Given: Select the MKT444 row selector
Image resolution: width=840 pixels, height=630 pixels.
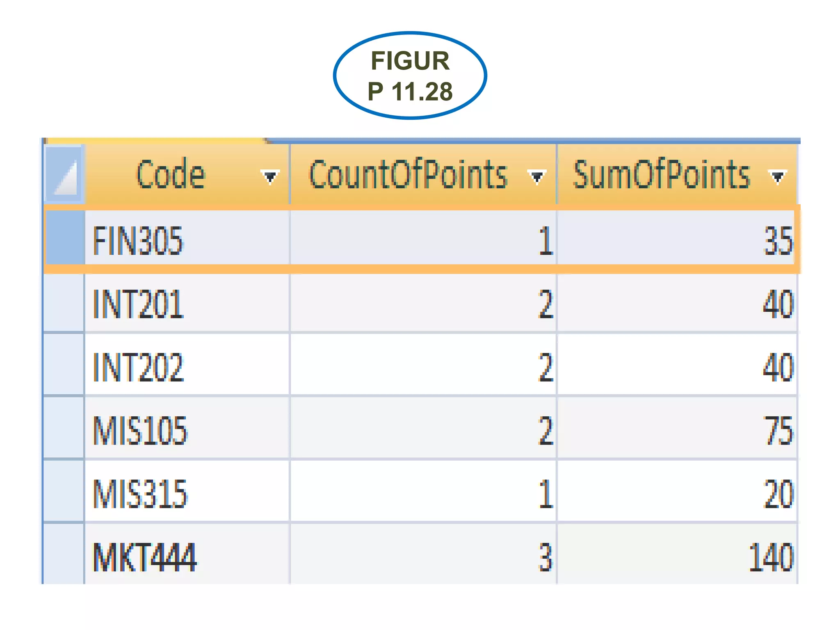Looking at the screenshot, I should tap(64, 555).
